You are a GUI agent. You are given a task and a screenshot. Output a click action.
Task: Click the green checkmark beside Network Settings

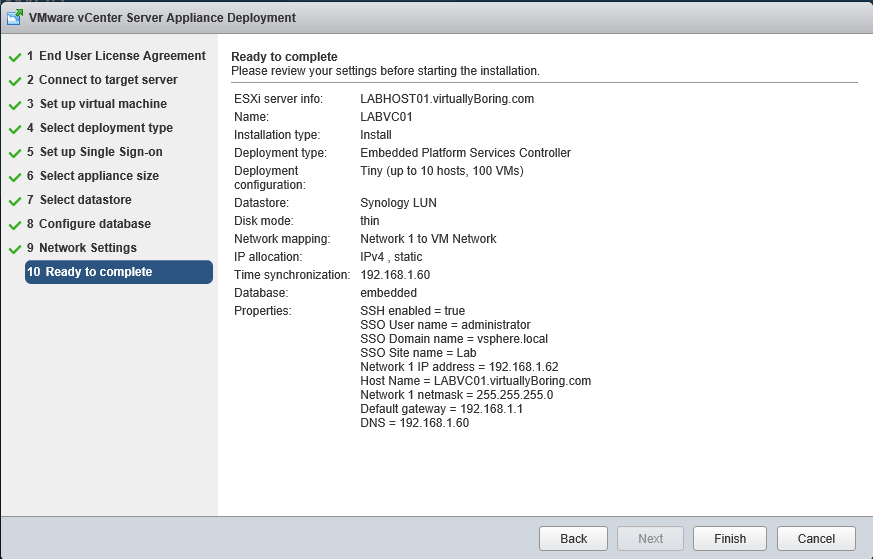coord(15,248)
